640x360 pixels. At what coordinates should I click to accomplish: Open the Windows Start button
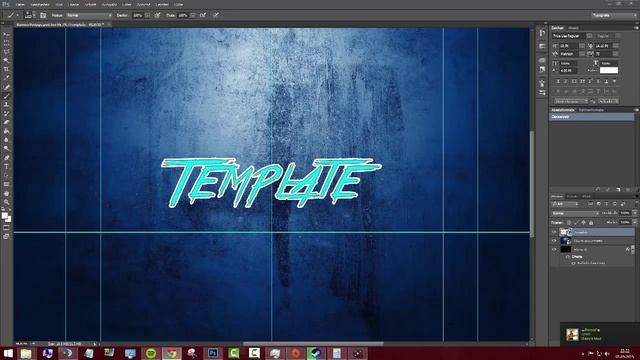tap(7, 353)
